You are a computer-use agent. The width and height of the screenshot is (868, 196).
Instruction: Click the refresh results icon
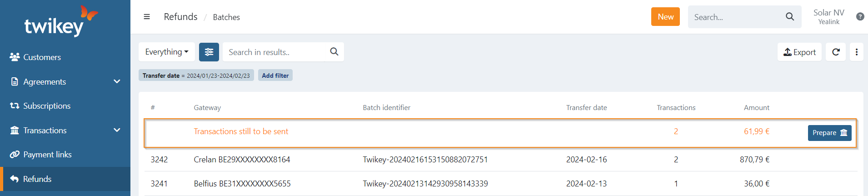pyautogui.click(x=836, y=52)
